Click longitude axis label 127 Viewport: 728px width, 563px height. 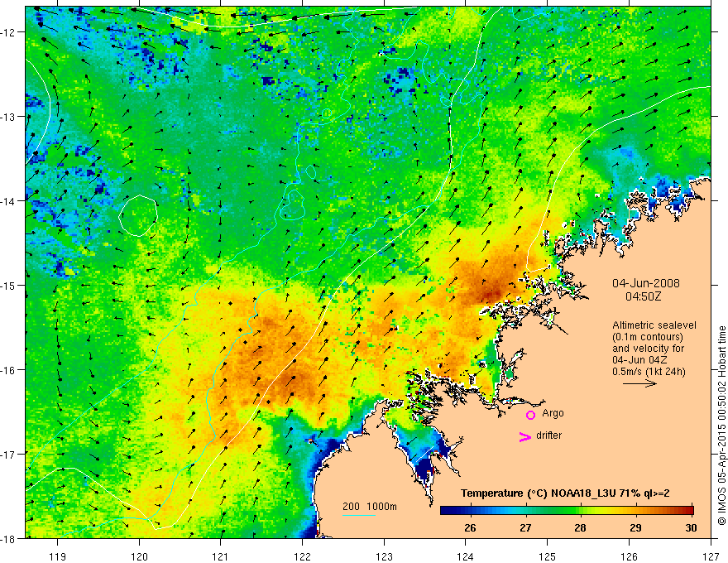[711, 556]
